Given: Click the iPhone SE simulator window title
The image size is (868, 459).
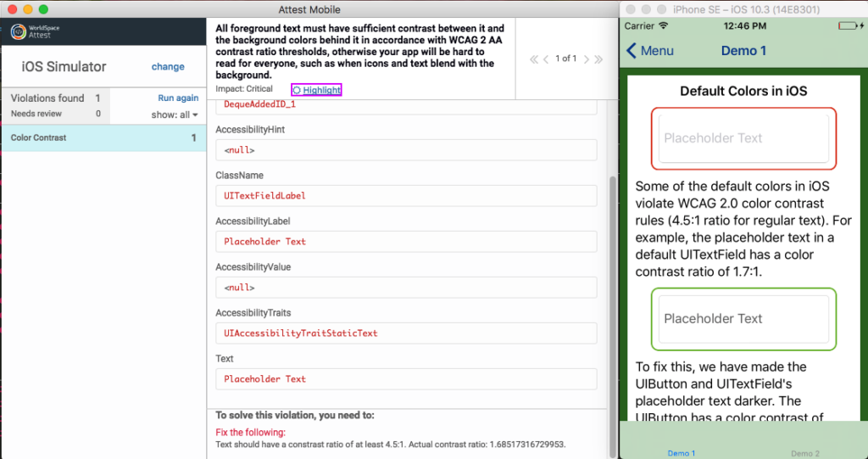Looking at the screenshot, I should [746, 9].
